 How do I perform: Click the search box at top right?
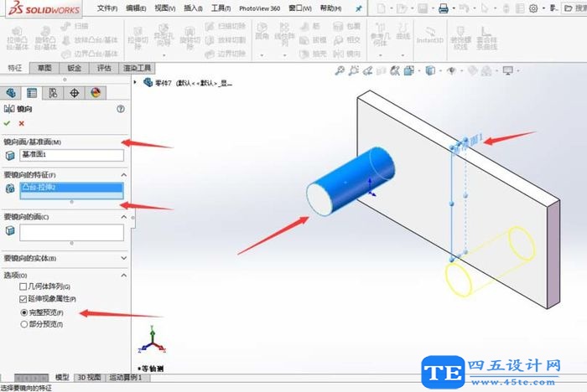[574, 8]
